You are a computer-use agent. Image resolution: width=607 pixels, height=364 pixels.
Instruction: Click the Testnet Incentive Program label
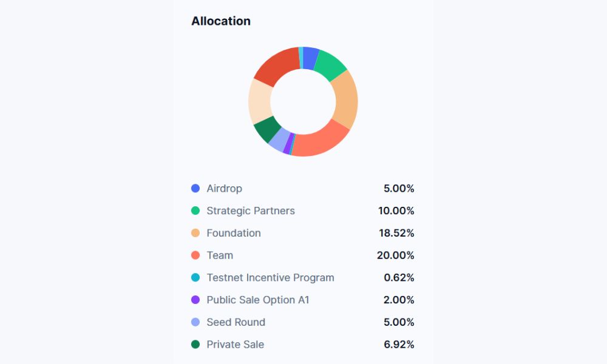click(x=270, y=278)
